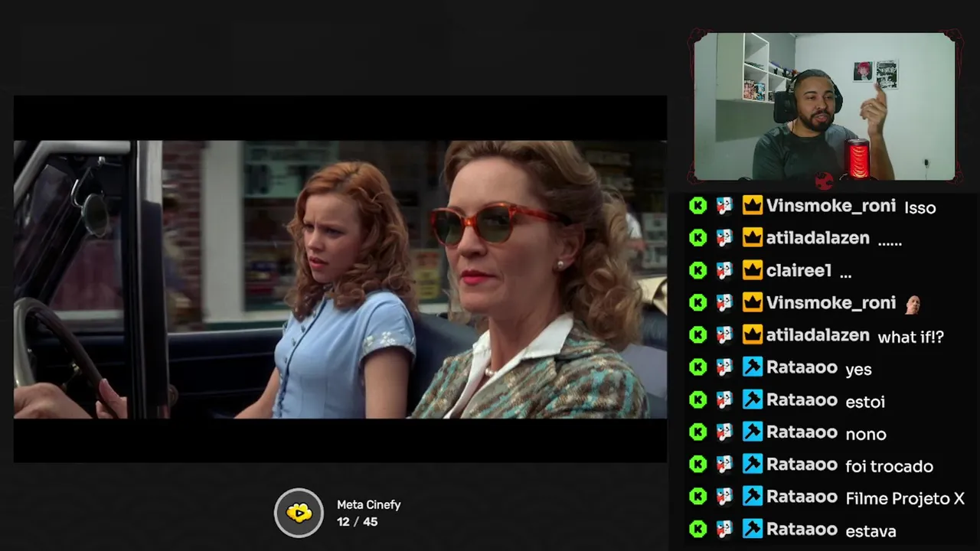Click the Kick logo beside Vinsmoke_roni's emoji message
Image resolution: width=980 pixels, height=551 pixels.
[x=697, y=303]
